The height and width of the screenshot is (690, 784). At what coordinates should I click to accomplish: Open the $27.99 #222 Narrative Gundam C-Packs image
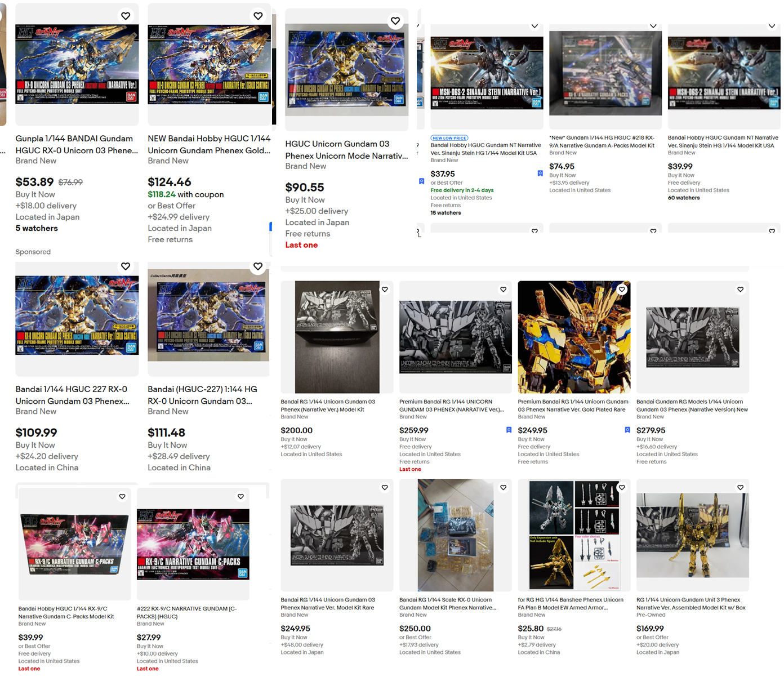click(x=193, y=544)
